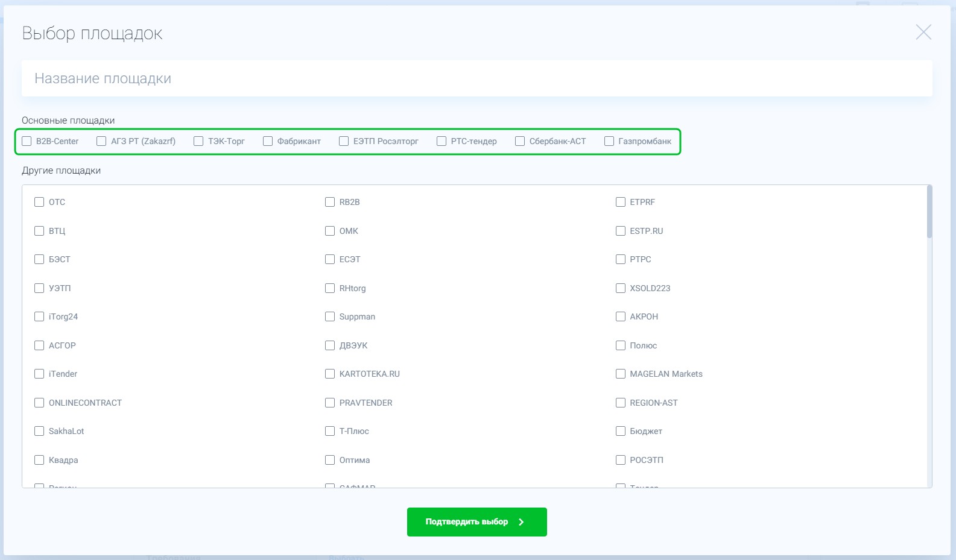Select the Квадра checkbox

click(x=39, y=460)
